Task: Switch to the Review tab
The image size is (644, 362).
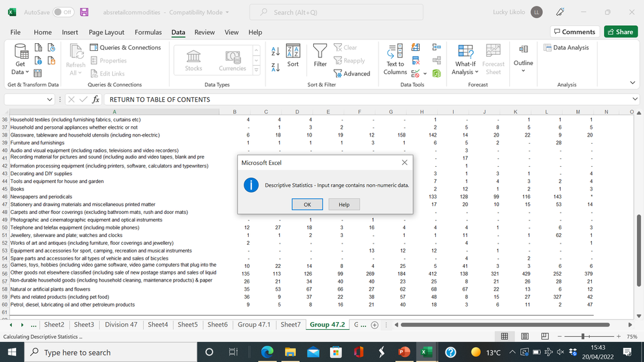Action: (x=204, y=32)
